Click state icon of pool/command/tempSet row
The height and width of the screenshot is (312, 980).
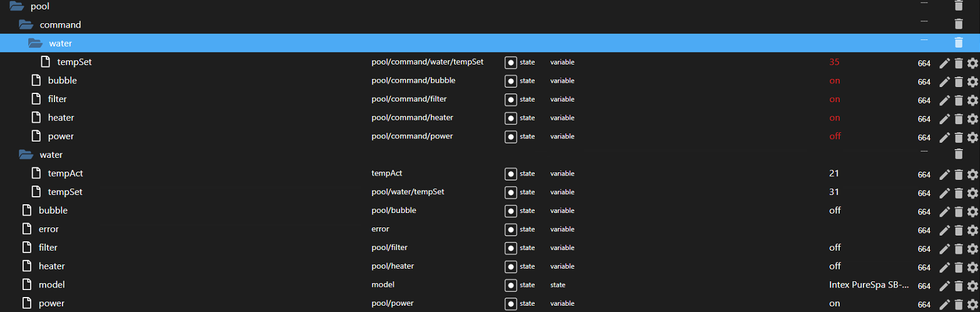point(511,63)
